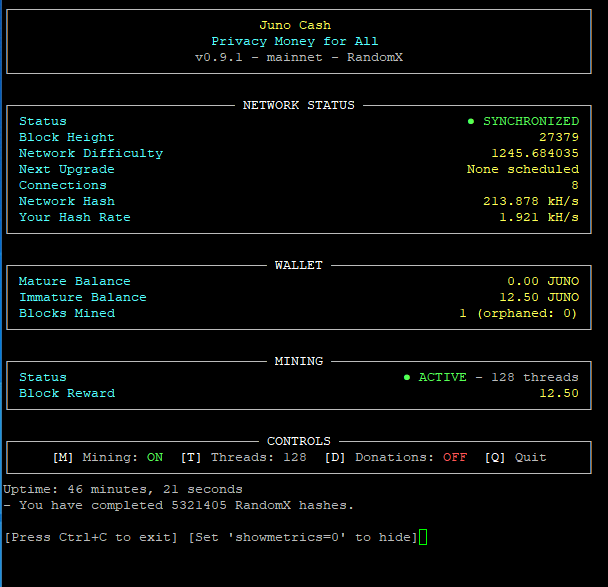The image size is (608, 587).
Task: Click the '1 (orphaned: 0)' value
Action: [519, 313]
